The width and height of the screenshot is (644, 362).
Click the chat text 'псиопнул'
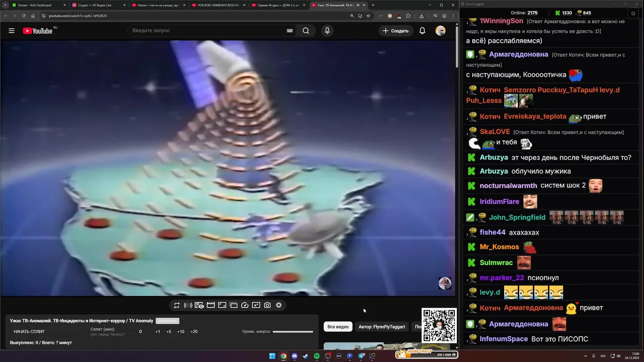tap(543, 278)
